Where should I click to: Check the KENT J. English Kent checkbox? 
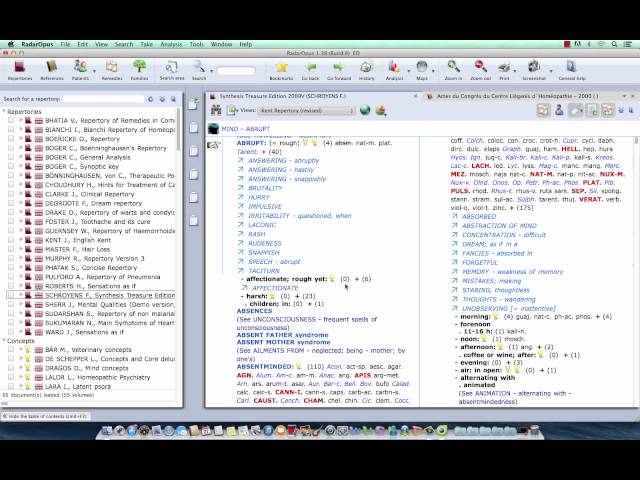click(11, 240)
